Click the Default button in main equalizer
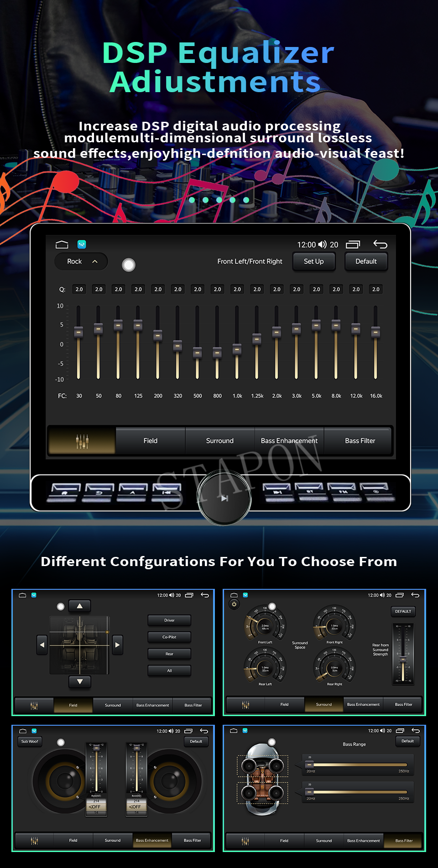Screen dimensions: 438x868 tap(366, 261)
